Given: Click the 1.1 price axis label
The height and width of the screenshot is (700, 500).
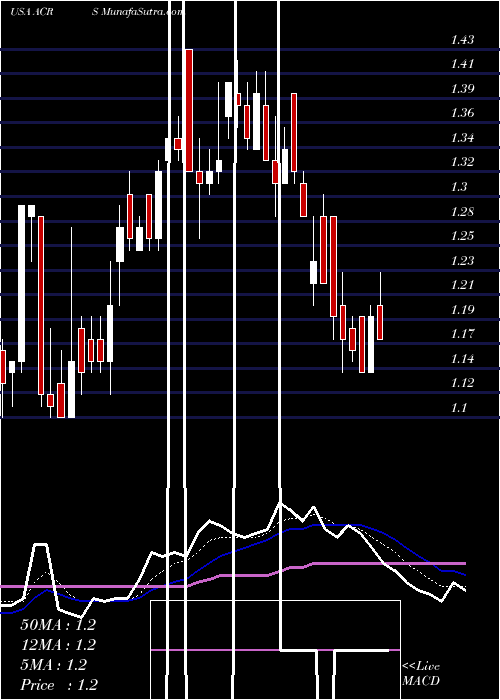Looking at the screenshot, I should pos(459,408).
